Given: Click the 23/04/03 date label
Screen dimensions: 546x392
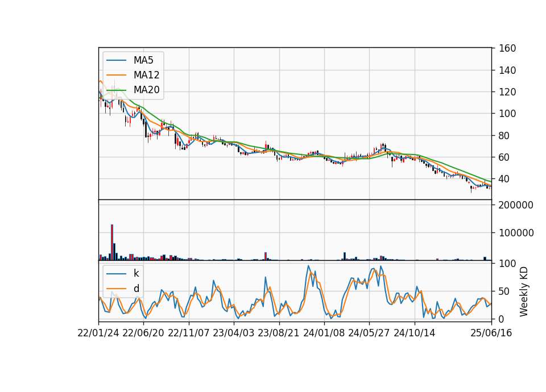Looking at the screenshot, I should point(234,333).
